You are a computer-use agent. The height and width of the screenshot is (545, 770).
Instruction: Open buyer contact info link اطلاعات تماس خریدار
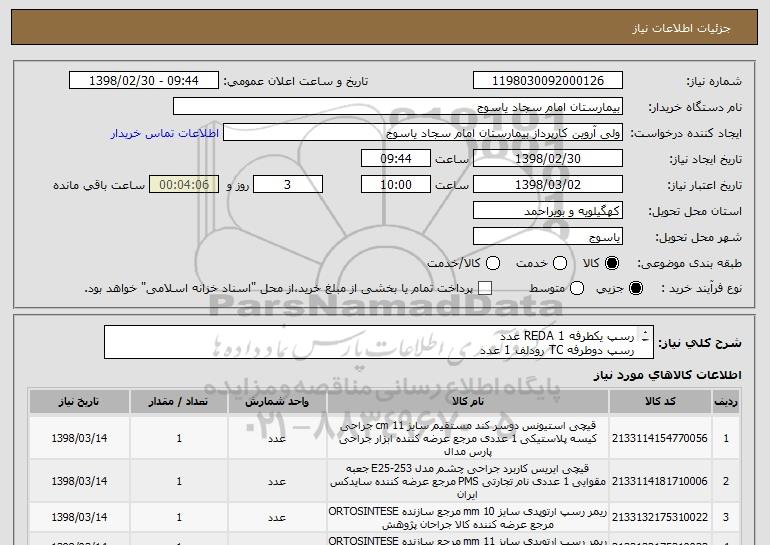pos(165,133)
